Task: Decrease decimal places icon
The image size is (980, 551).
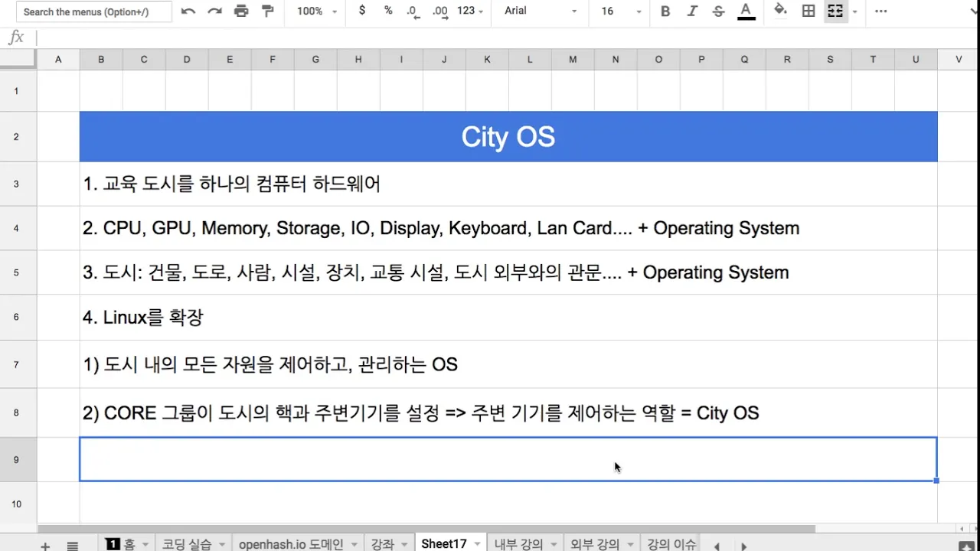Action: pyautogui.click(x=413, y=11)
